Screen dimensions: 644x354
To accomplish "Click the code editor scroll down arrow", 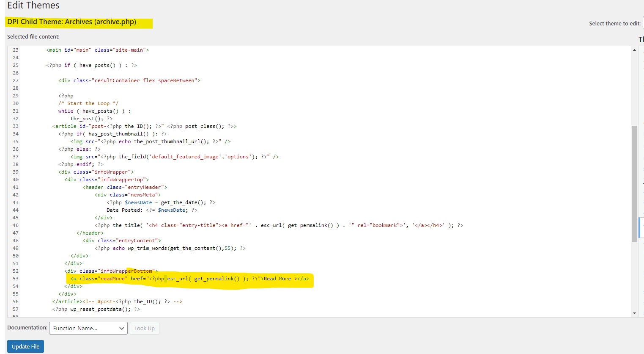I will [x=634, y=313].
